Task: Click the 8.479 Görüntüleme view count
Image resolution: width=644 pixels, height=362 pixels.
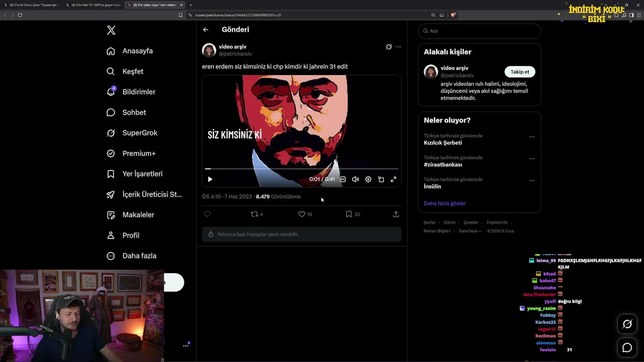Action: coord(278,197)
